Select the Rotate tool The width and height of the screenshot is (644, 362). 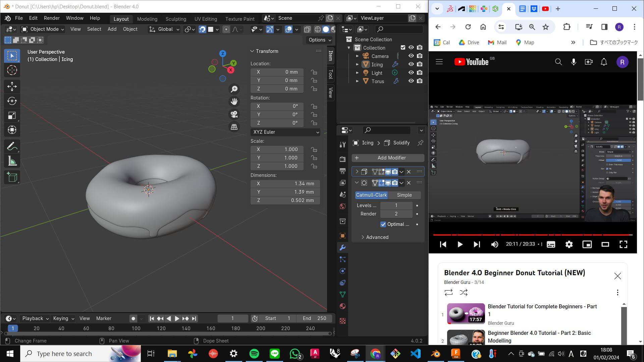pyautogui.click(x=12, y=101)
